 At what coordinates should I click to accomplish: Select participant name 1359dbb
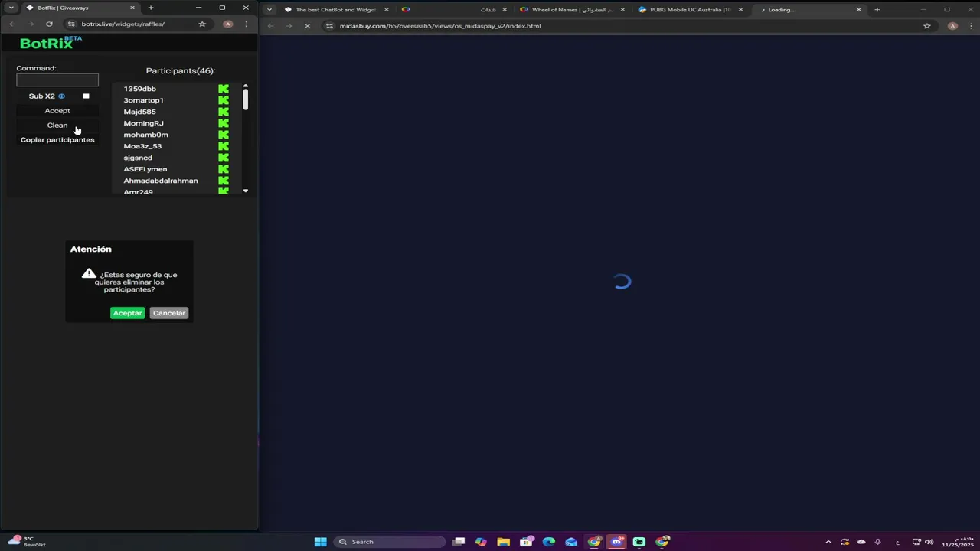tap(140, 89)
